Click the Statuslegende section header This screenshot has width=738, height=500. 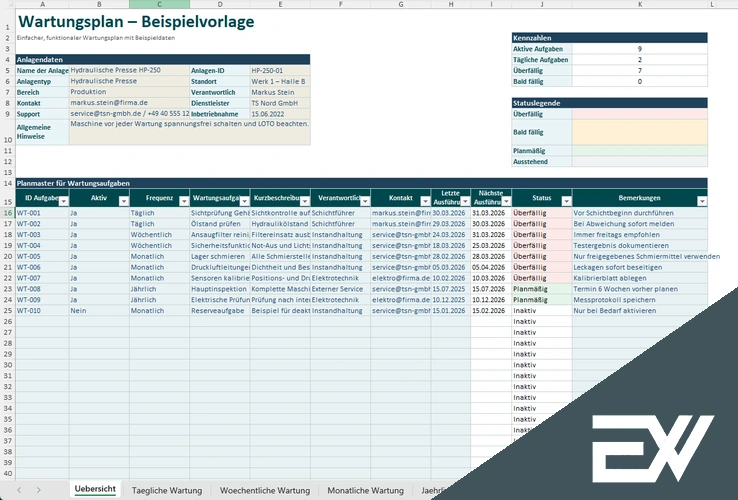pos(610,103)
